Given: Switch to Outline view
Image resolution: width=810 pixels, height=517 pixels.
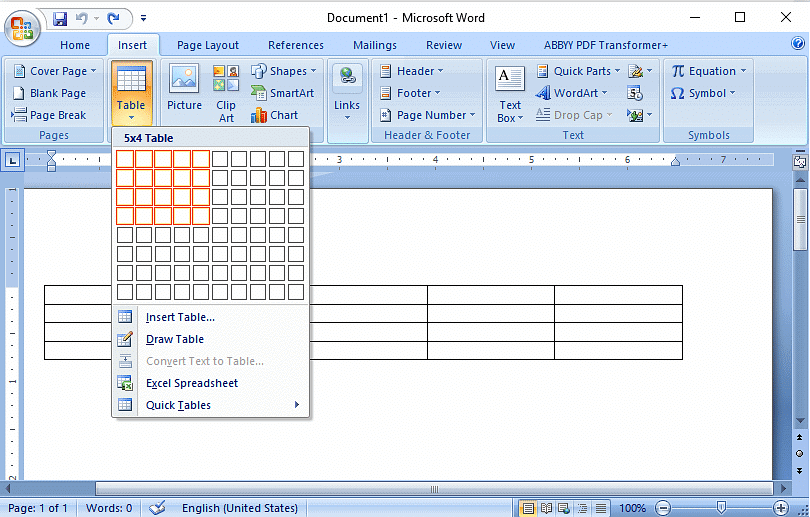Looking at the screenshot, I should (582, 508).
